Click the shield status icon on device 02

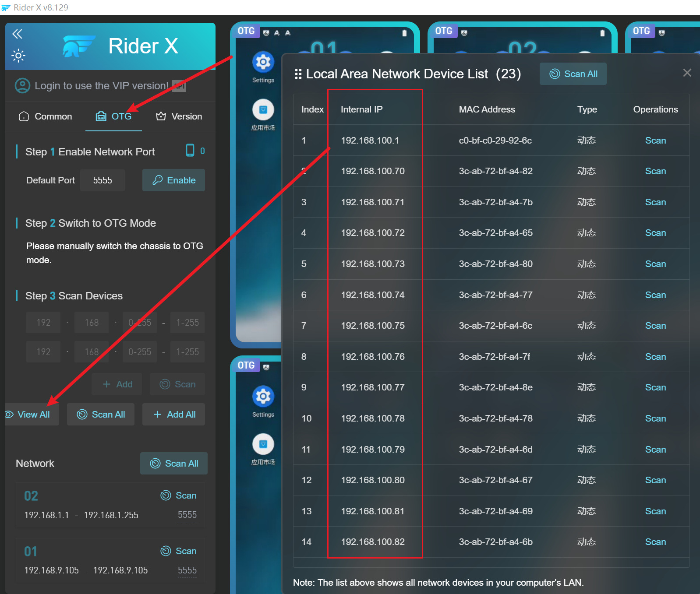(464, 33)
